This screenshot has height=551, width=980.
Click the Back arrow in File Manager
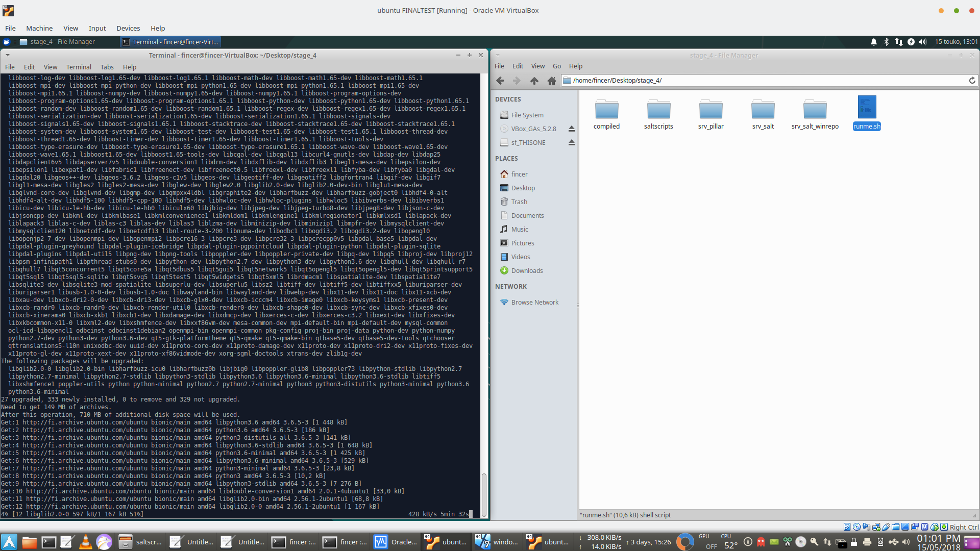tap(500, 81)
